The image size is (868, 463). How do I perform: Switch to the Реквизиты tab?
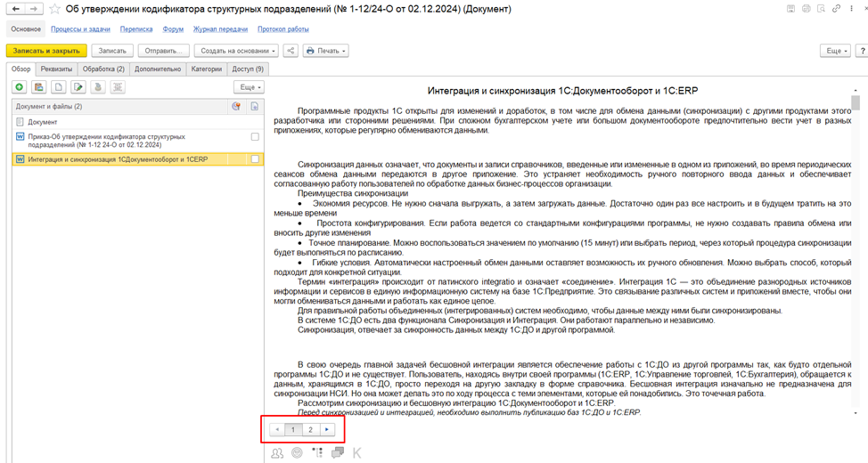point(56,69)
